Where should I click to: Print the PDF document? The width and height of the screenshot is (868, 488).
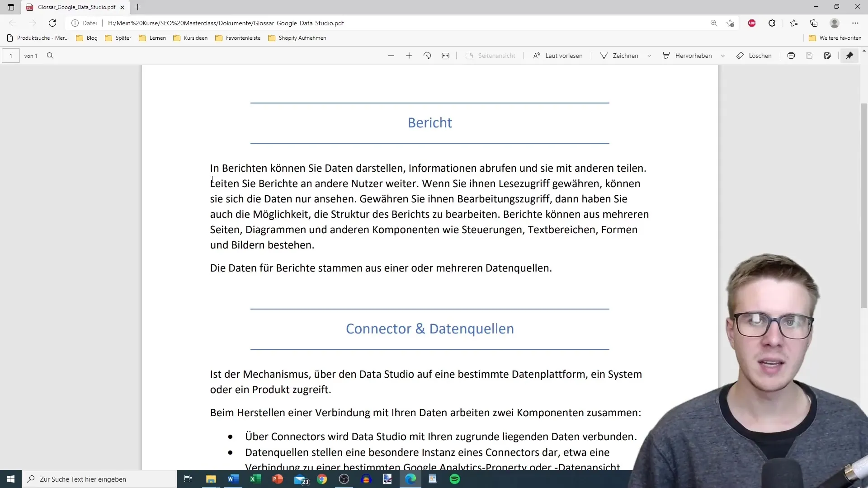coord(791,56)
